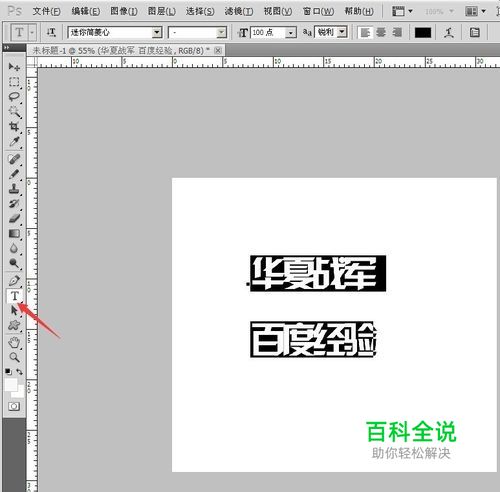Select the Zoom tool
The image size is (500, 492).
pyautogui.click(x=14, y=357)
